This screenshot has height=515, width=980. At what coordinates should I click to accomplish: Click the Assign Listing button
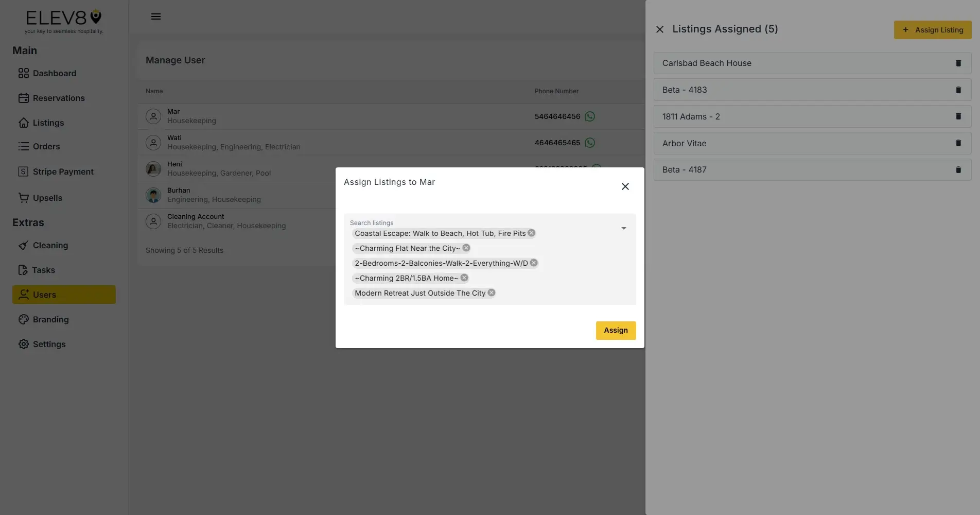[932, 30]
